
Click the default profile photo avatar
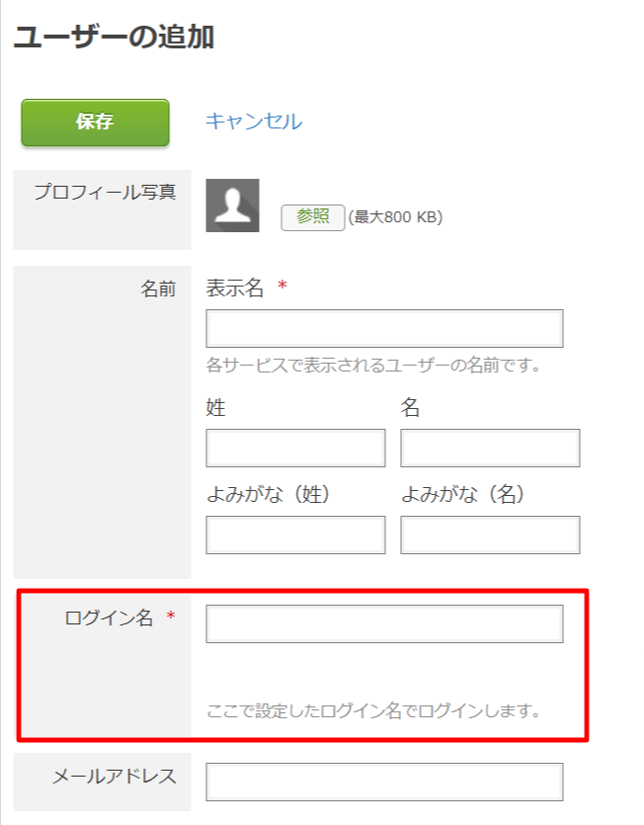(x=232, y=206)
